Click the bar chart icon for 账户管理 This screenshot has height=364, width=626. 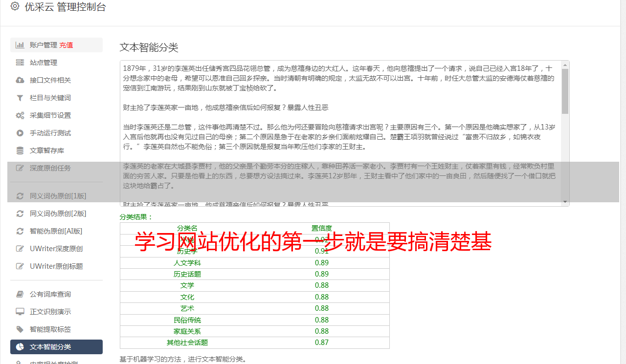pyautogui.click(x=20, y=45)
